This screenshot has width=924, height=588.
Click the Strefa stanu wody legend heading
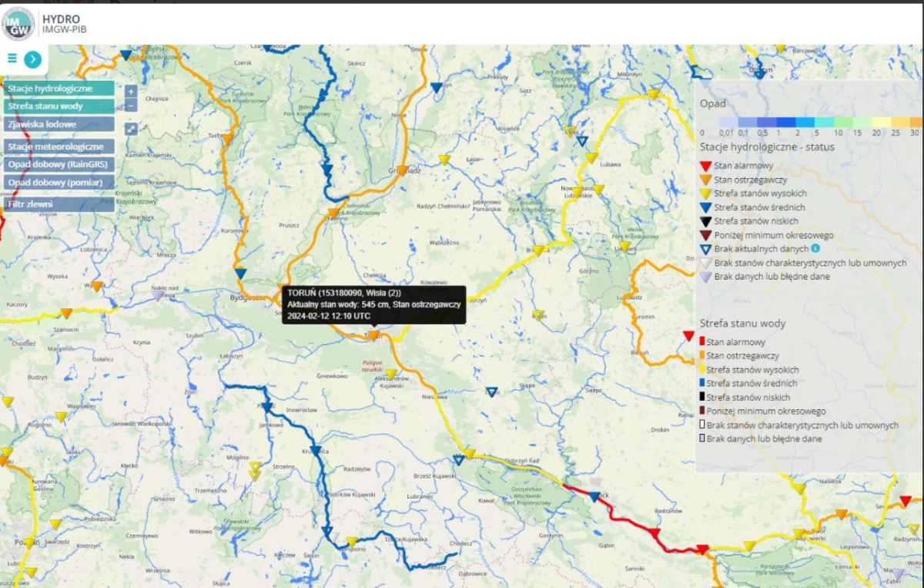(742, 323)
